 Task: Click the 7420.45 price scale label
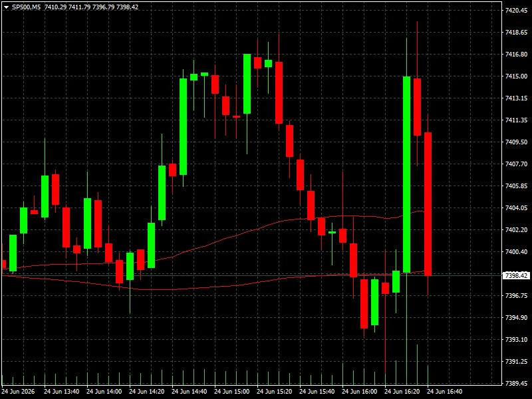coord(516,11)
